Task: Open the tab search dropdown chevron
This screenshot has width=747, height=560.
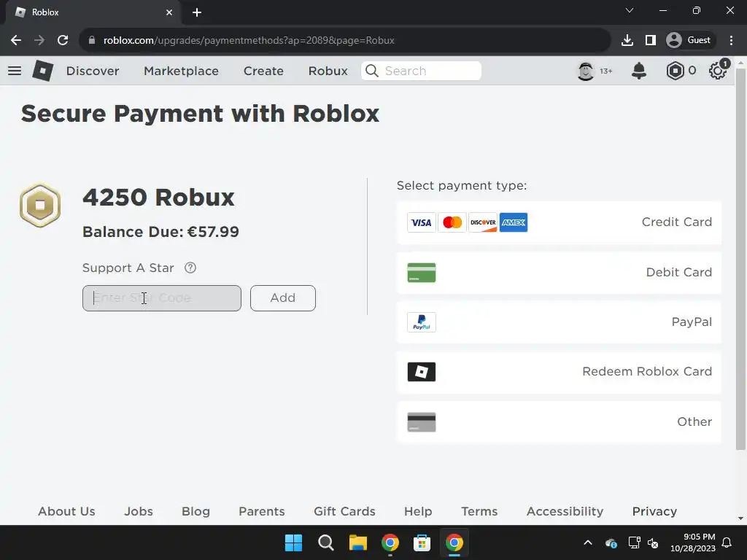Action: 630,10
